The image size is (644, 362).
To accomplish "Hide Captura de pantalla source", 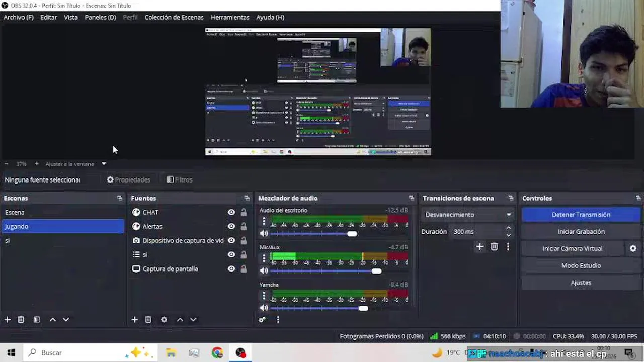I will point(231,268).
